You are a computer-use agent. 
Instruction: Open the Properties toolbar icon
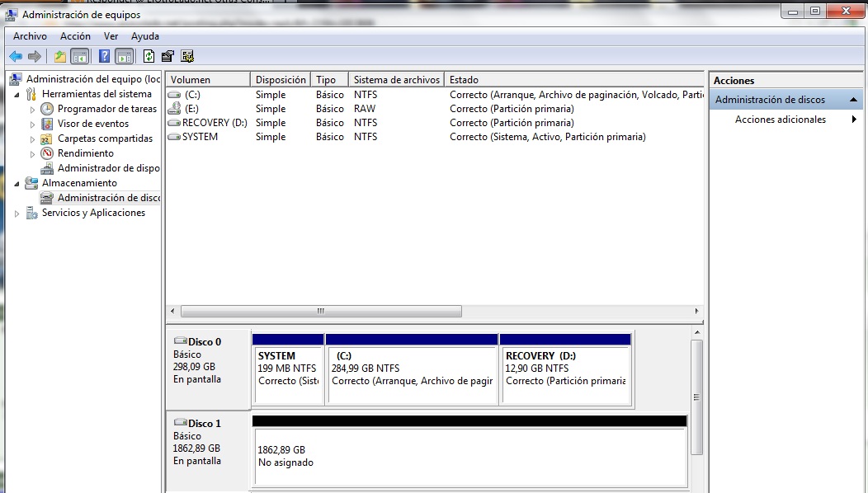pyautogui.click(x=167, y=56)
